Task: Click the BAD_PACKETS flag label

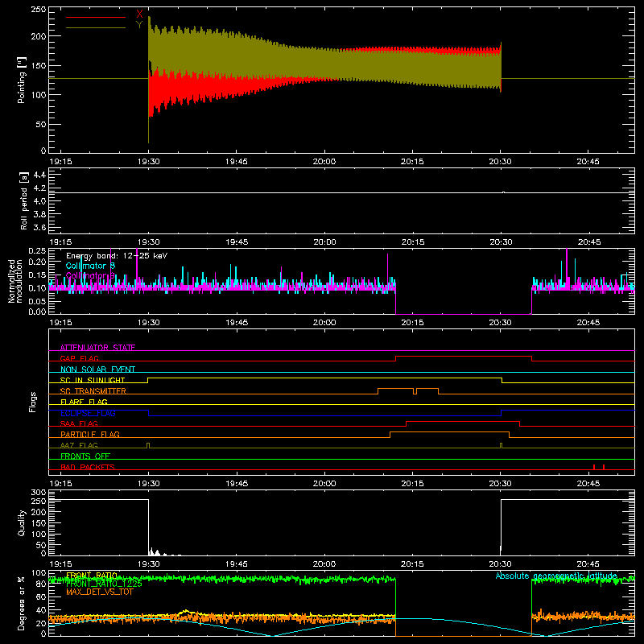Action: (x=88, y=467)
